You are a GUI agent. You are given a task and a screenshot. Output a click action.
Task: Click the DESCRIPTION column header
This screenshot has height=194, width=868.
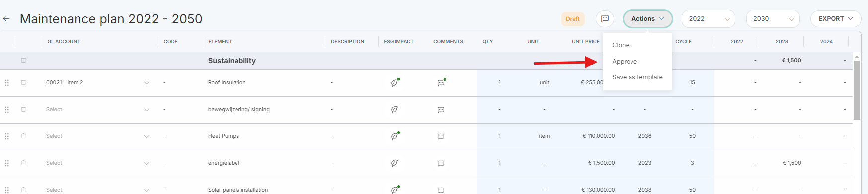click(x=347, y=42)
